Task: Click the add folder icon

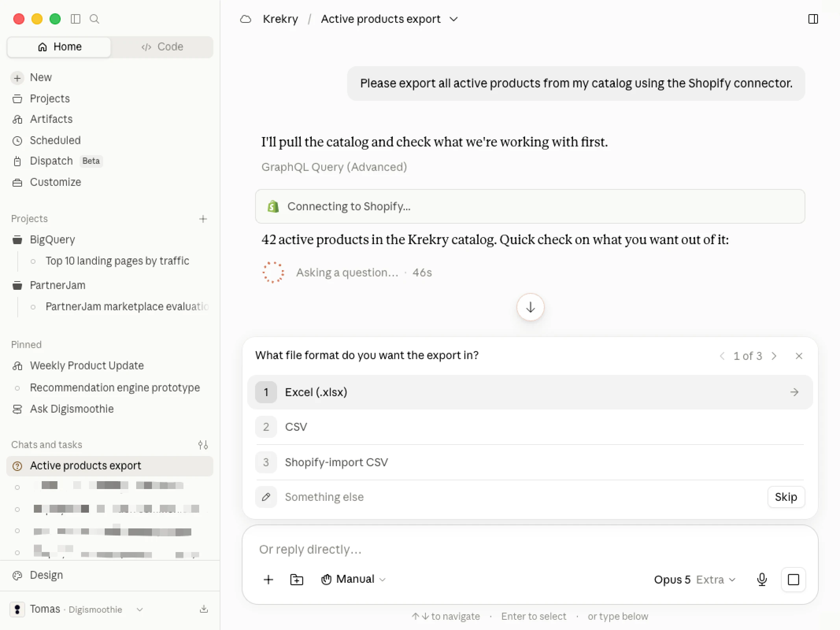Action: coord(297,580)
